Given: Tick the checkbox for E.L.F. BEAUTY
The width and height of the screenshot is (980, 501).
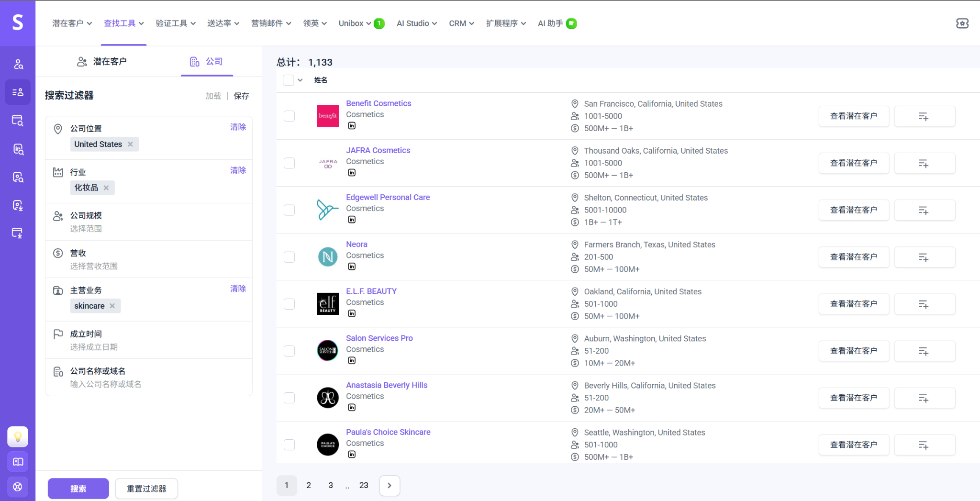Looking at the screenshot, I should click(289, 304).
